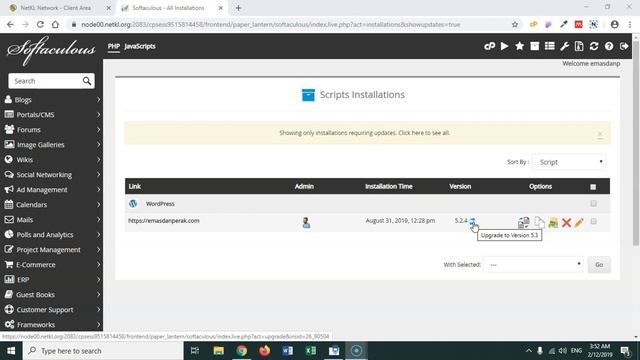
Task: Click the page vertical scrollbar
Action: tap(636, 143)
